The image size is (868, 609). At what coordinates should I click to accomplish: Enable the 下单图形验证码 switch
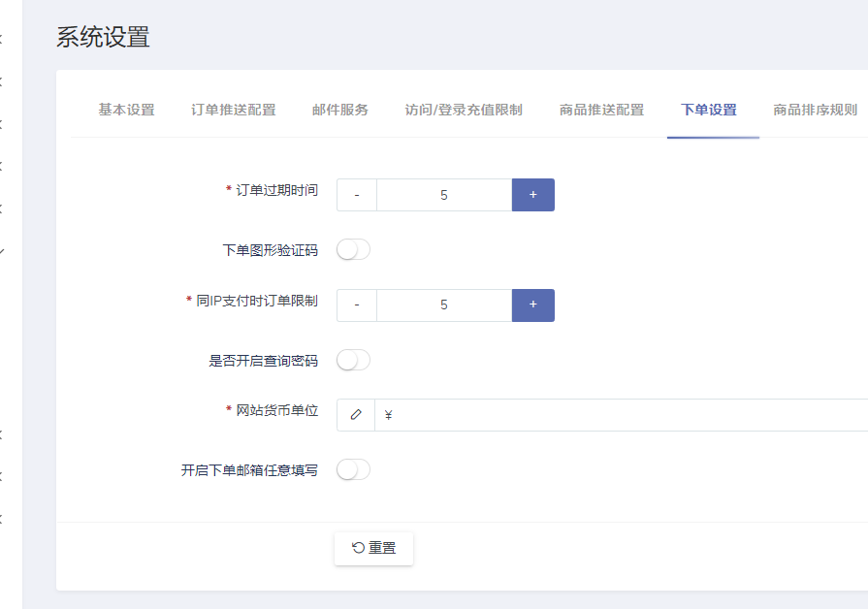tap(353, 250)
